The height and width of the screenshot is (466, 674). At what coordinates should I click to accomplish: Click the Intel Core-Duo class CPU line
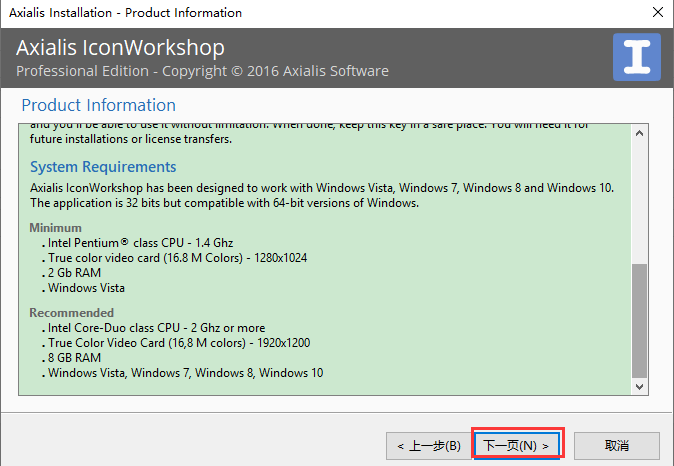[153, 328]
